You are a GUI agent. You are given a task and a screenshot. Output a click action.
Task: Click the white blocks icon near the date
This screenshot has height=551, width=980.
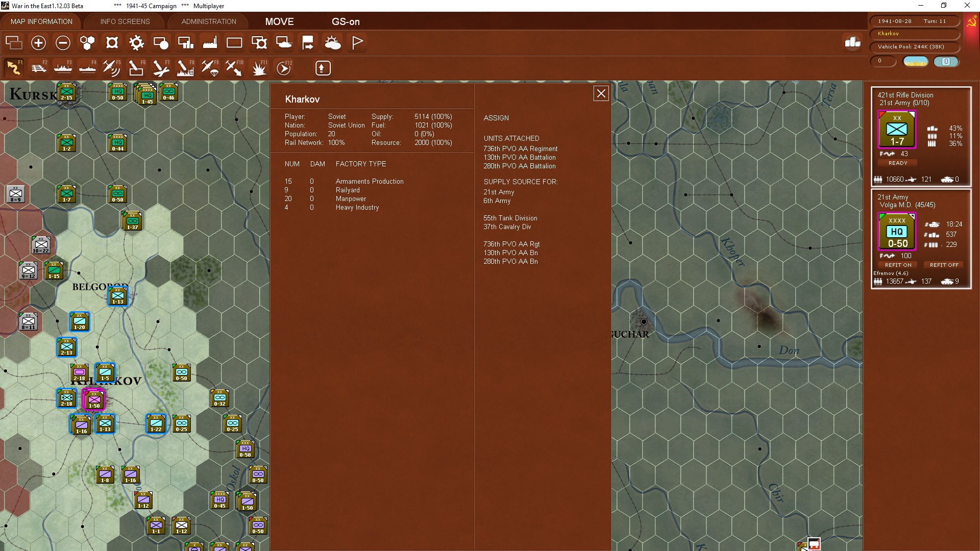pyautogui.click(x=852, y=42)
